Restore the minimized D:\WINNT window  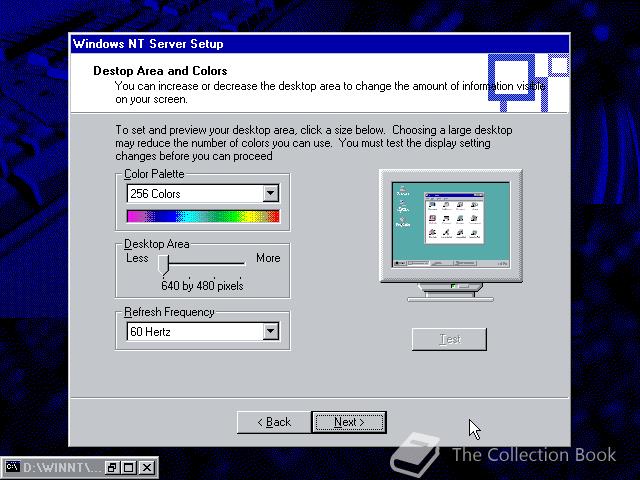click(x=111, y=467)
